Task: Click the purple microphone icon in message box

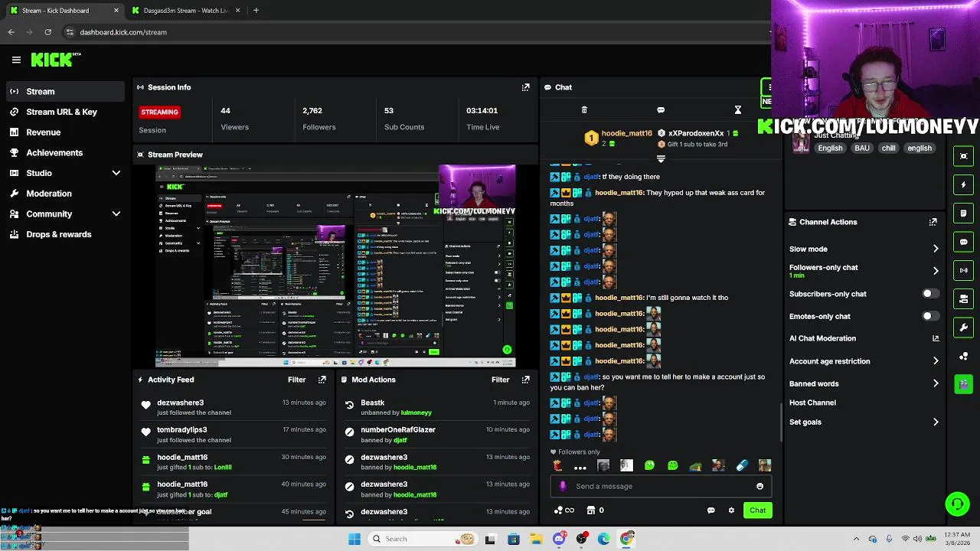Action: tap(563, 486)
